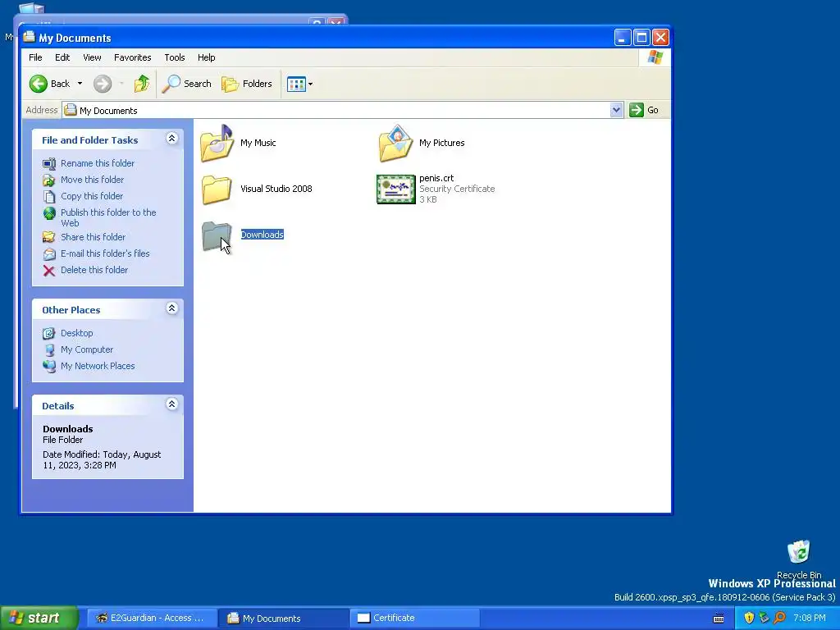Click the Visual Studio 2008 folder name
Viewport: 840px width, 630px height.
click(x=276, y=189)
